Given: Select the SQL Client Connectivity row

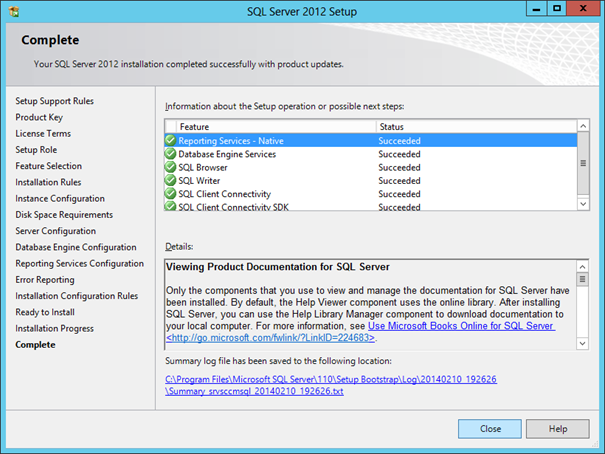Looking at the screenshot, I should pos(371,193).
